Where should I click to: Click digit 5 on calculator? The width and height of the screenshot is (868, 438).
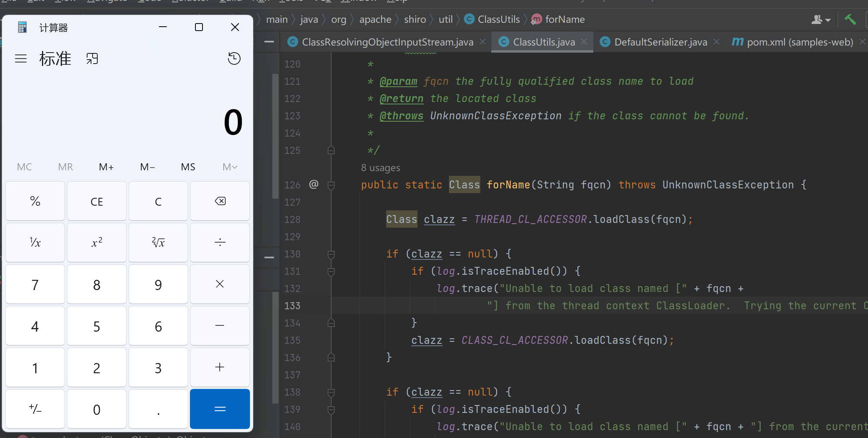point(97,326)
